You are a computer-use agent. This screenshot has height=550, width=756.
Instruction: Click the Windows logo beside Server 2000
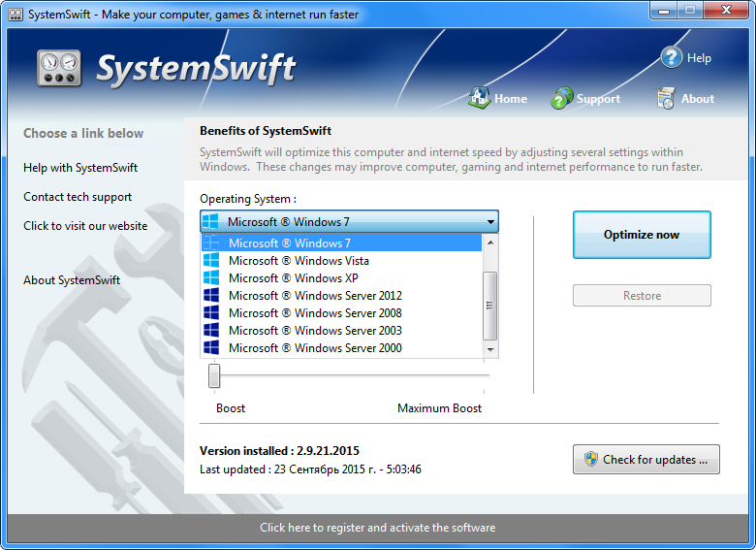pyautogui.click(x=211, y=348)
